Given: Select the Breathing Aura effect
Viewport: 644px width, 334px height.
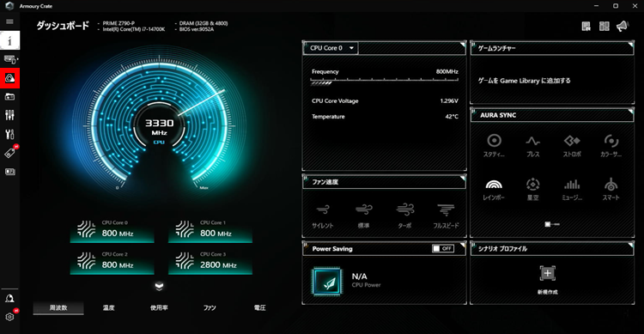Looking at the screenshot, I should coord(532,145).
